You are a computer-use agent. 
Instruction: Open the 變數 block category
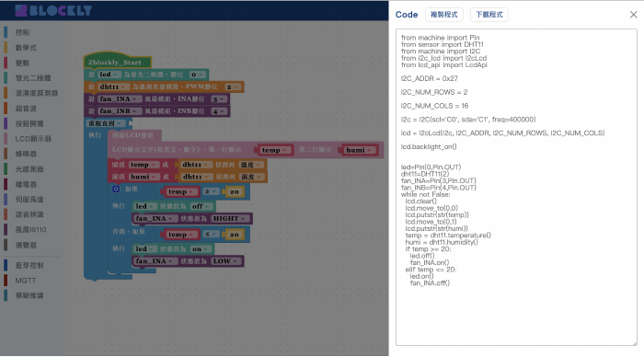tap(23, 63)
